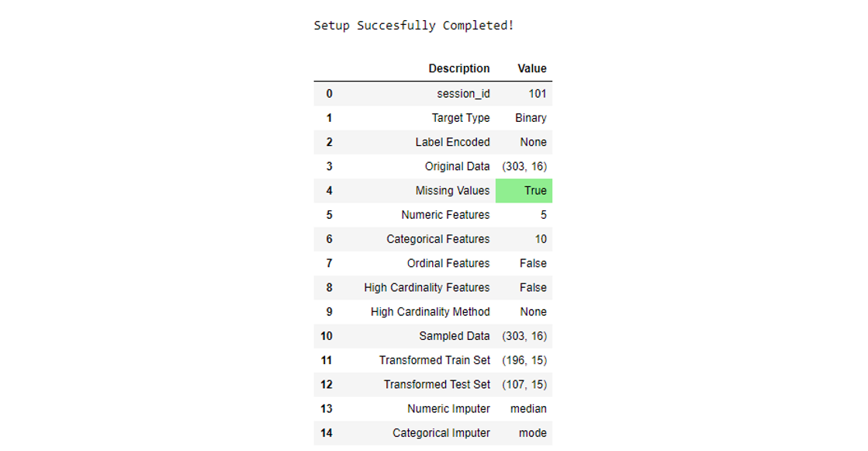Screen dimensions: 868x451
Task: Click the Sampled Data description cell
Action: pos(455,336)
